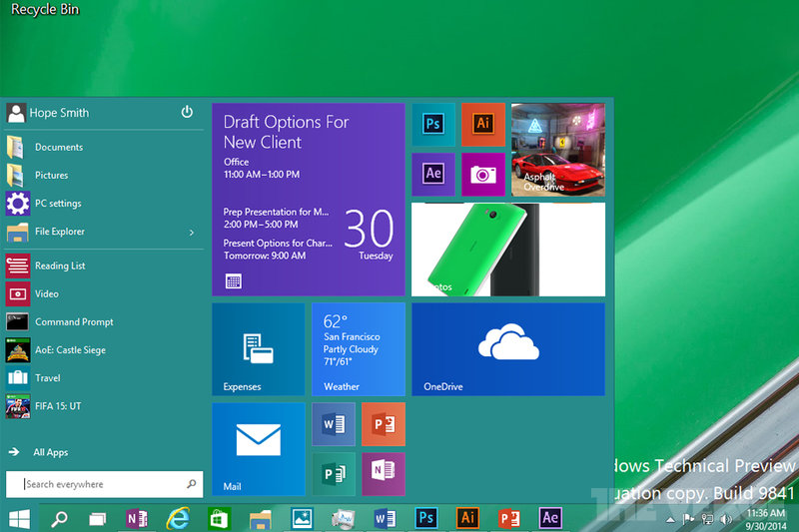Open File Explorer from taskbar
Viewport: 799px width, 532px height.
[261, 520]
